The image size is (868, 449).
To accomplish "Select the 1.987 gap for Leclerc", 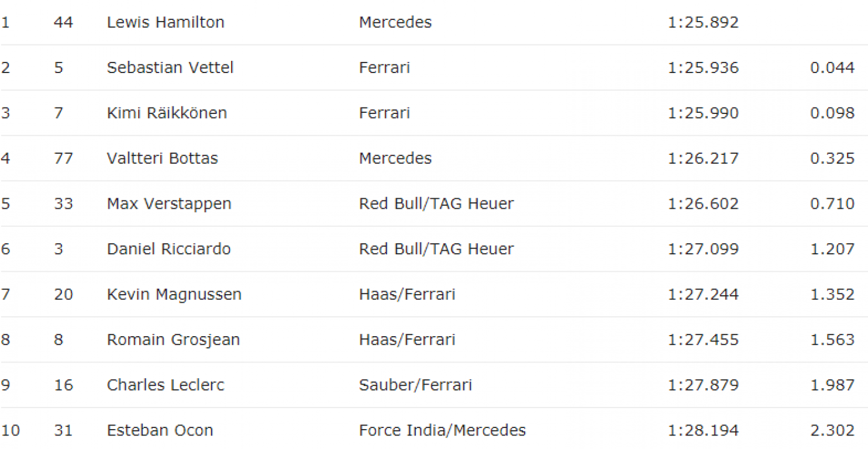I will pyautogui.click(x=832, y=385).
